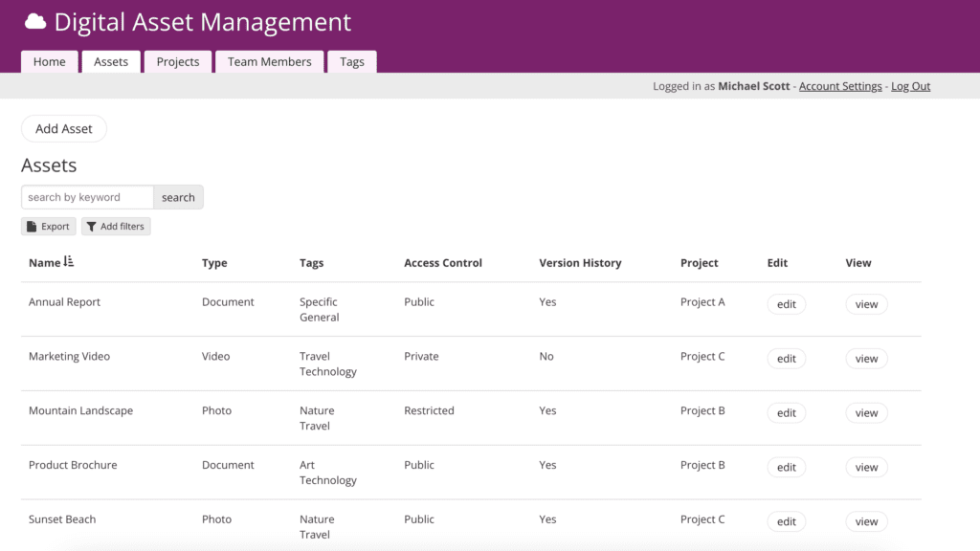The width and height of the screenshot is (980, 551).
Task: Open Add filters with funnel icon
Action: click(116, 227)
